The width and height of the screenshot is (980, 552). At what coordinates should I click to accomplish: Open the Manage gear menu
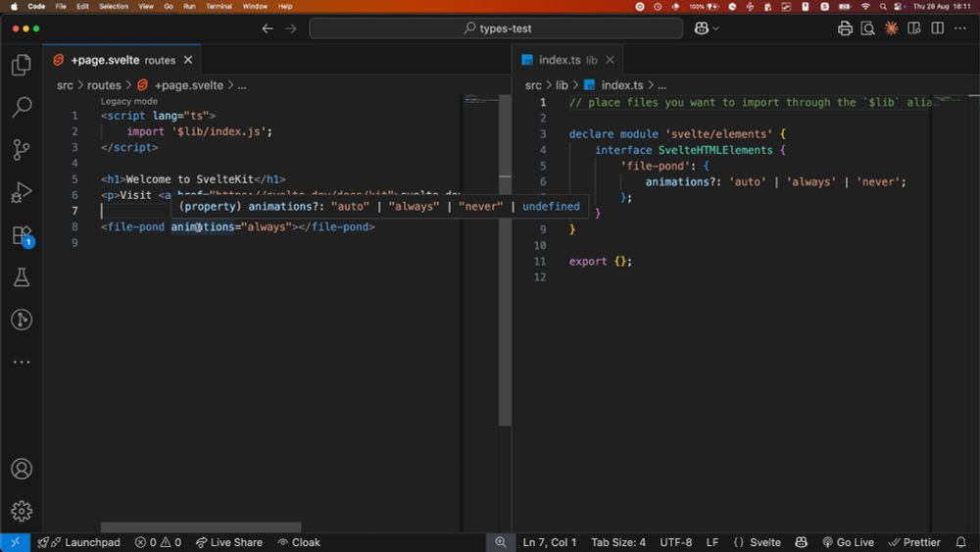[x=22, y=511]
